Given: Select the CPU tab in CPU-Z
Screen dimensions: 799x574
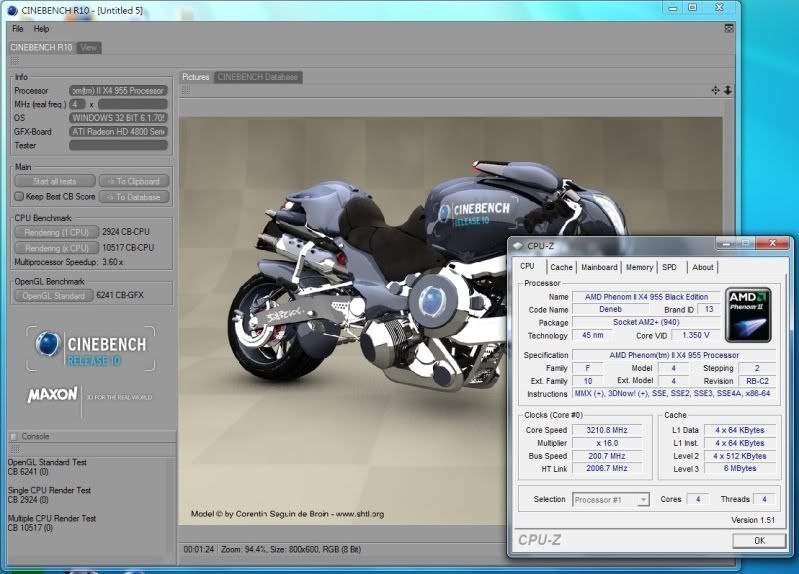Looking at the screenshot, I should 527,267.
